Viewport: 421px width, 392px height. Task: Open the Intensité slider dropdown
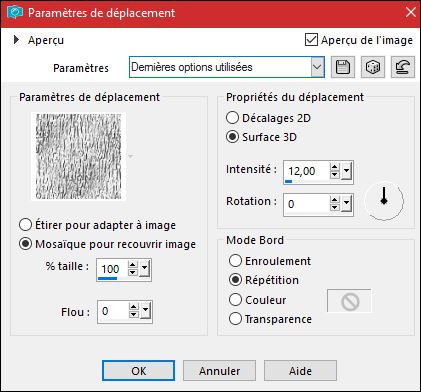tap(347, 171)
